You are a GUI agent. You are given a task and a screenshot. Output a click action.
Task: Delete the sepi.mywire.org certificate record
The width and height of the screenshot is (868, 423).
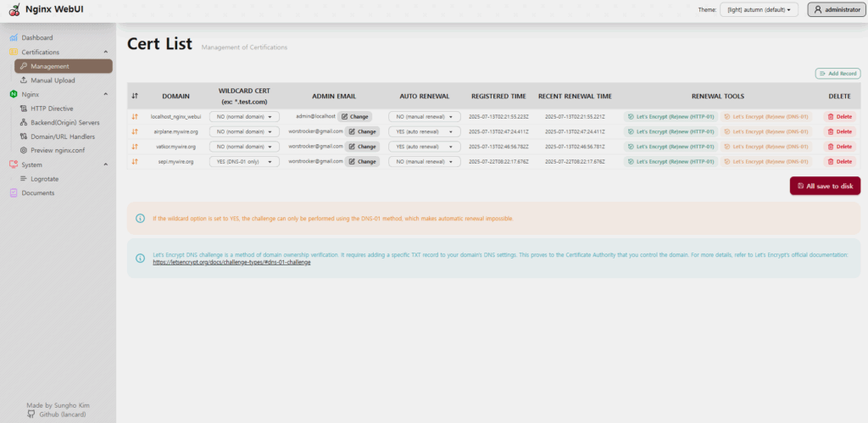click(840, 162)
